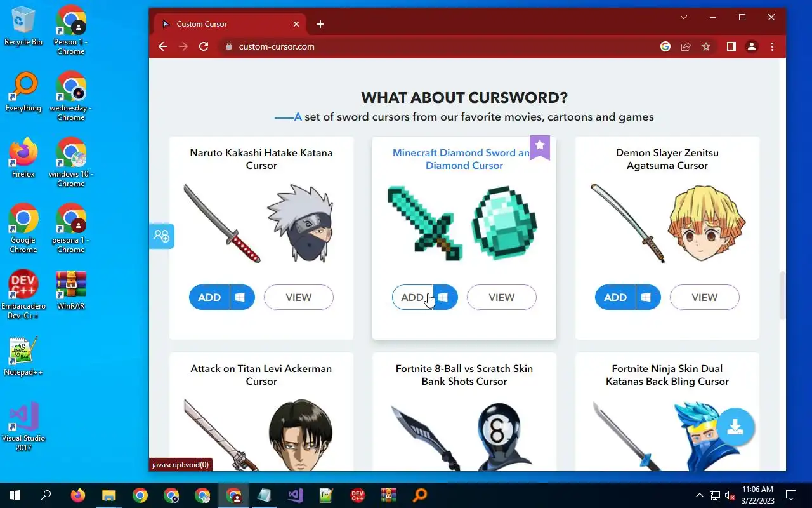The height and width of the screenshot is (508, 812).
Task: Click the side users widget icon
Action: (x=161, y=236)
